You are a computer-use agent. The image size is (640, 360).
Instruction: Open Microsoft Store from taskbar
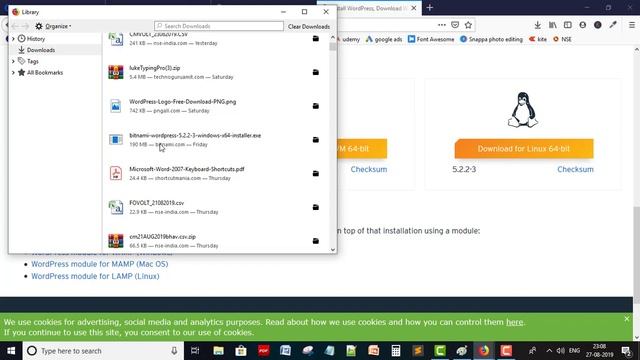(x=241, y=351)
